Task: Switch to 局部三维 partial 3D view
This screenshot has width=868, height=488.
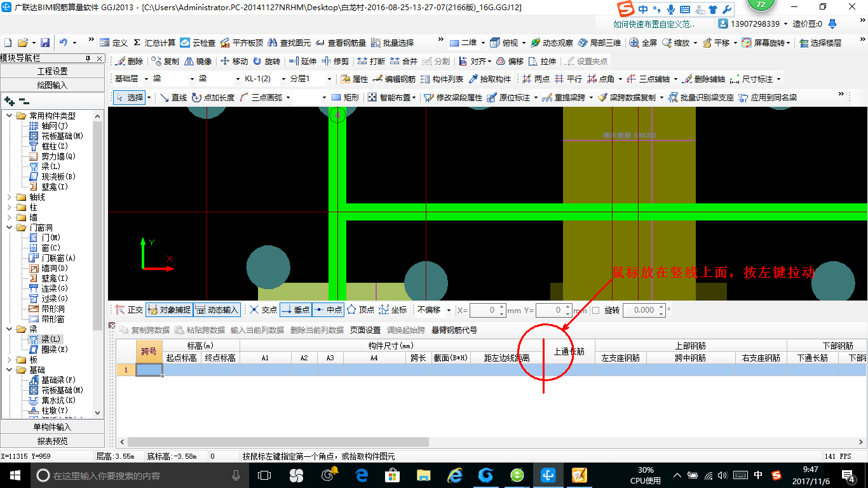Action: tap(599, 43)
